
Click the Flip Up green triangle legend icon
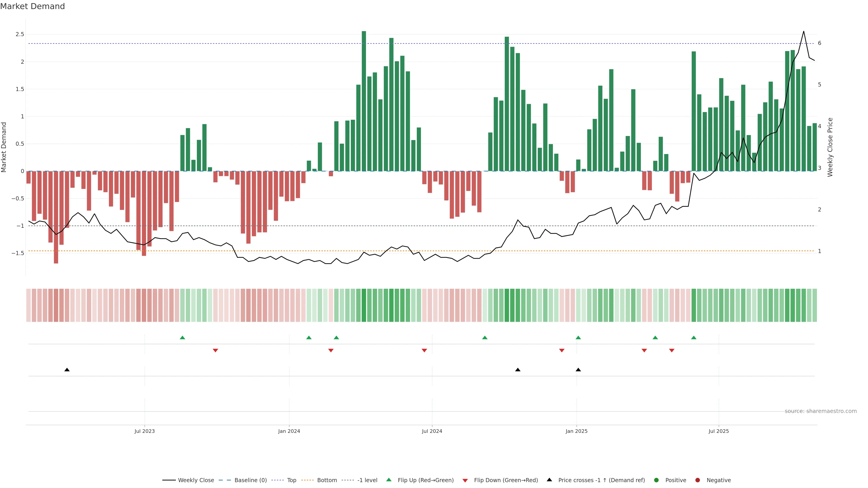389,480
